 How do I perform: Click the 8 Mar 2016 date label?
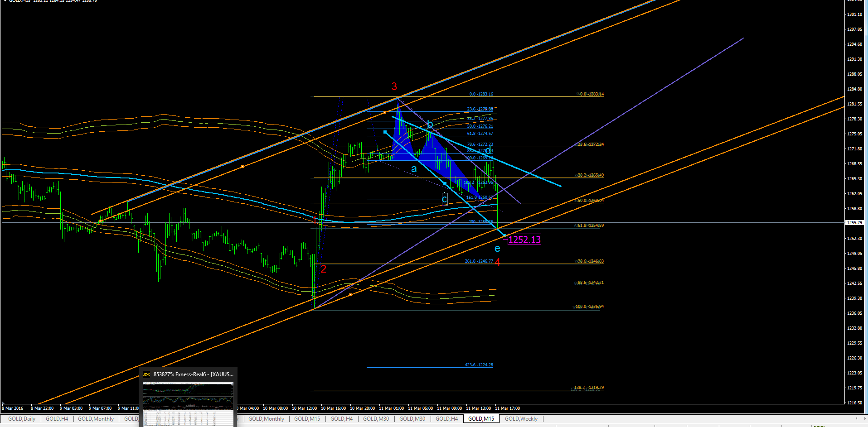[12, 408]
